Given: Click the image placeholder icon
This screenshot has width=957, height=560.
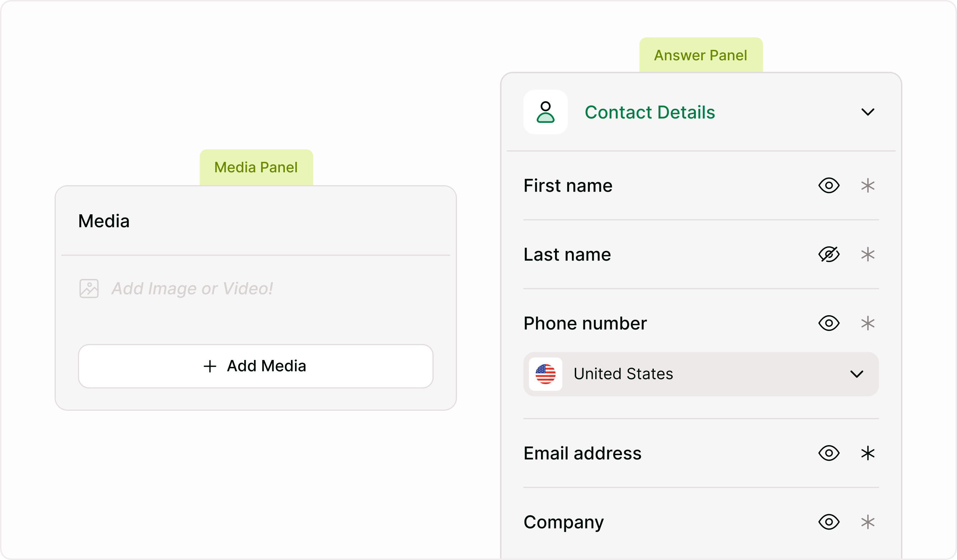Looking at the screenshot, I should click(89, 288).
